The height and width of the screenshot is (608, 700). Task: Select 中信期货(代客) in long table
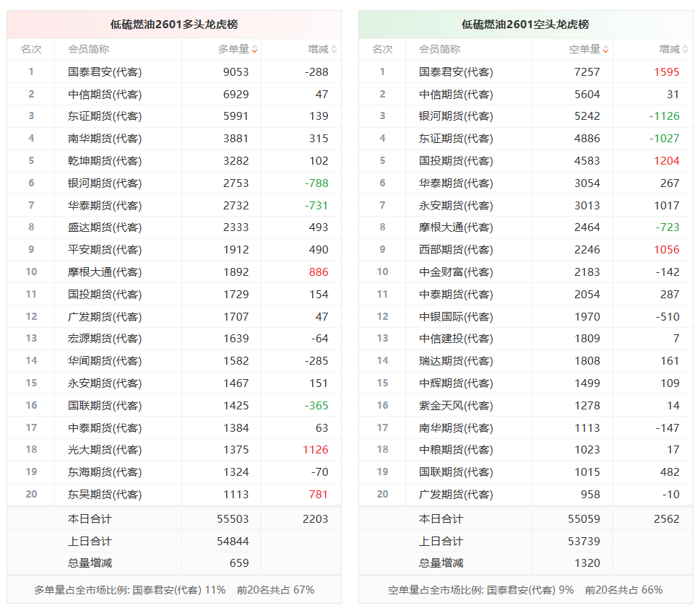point(105,94)
